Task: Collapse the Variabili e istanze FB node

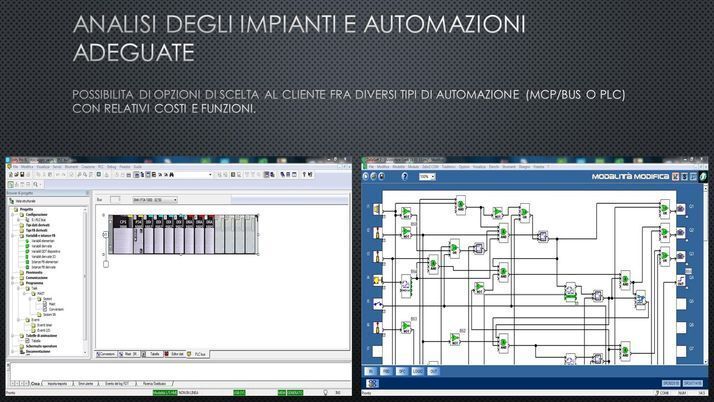Action: coord(13,236)
